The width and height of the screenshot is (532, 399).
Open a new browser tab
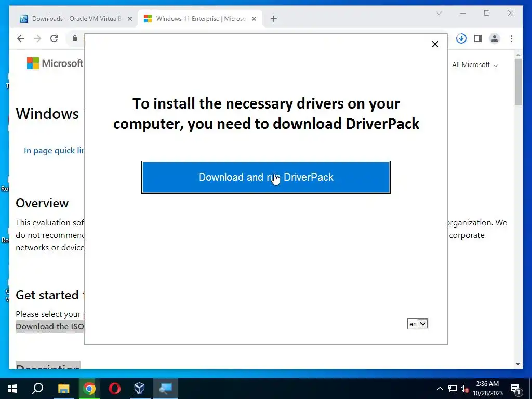click(x=274, y=19)
